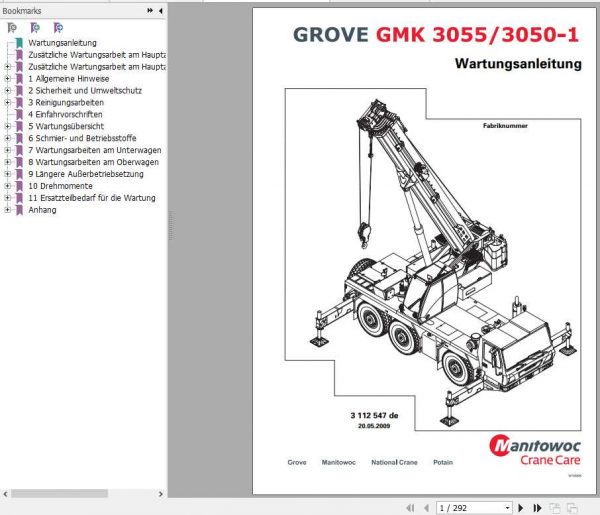Jump to the last page
The height and width of the screenshot is (515, 600).
pos(537,508)
